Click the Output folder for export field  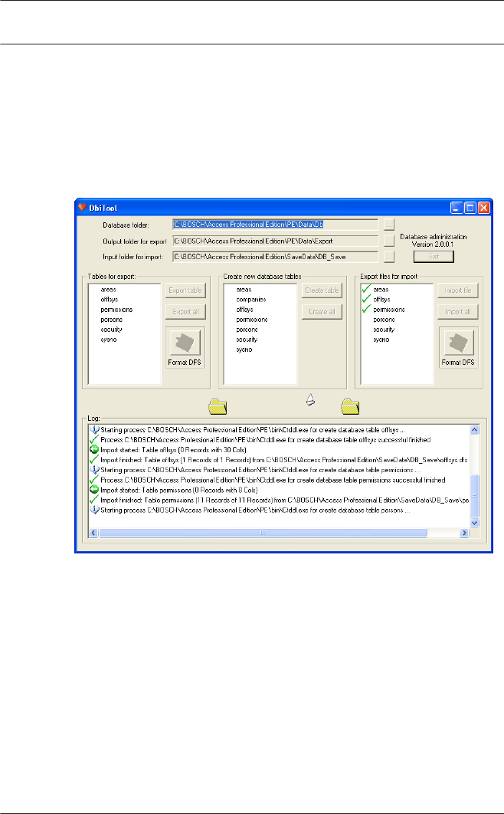pyautogui.click(x=275, y=241)
